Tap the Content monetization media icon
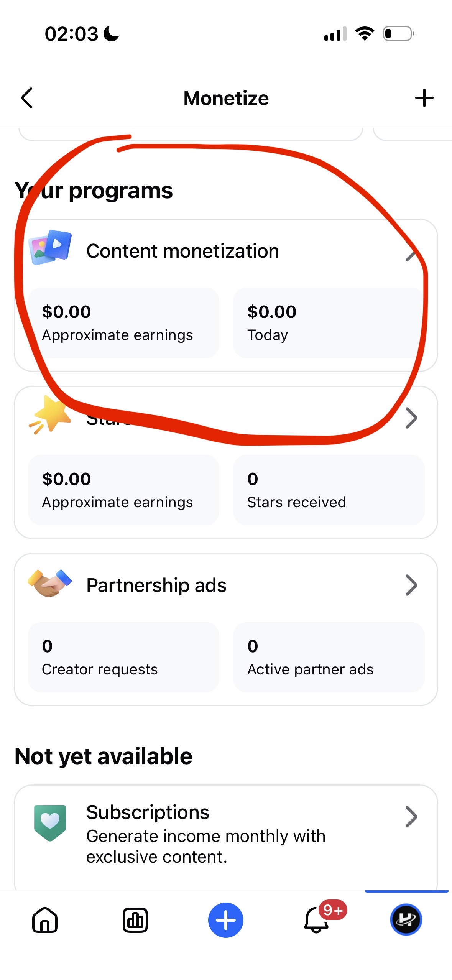The width and height of the screenshot is (452, 980). coord(50,247)
